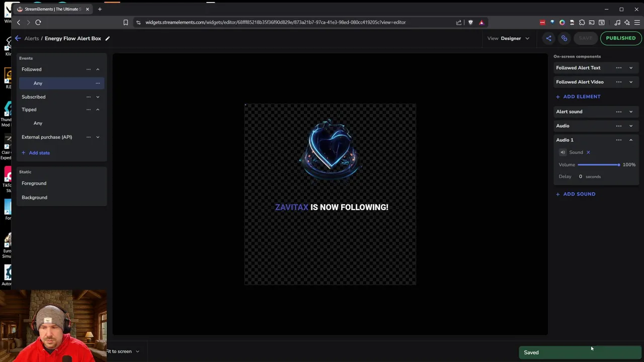Go back using the blue arrow beside Alerts
Image resolution: width=644 pixels, height=362 pixels.
coord(18,38)
